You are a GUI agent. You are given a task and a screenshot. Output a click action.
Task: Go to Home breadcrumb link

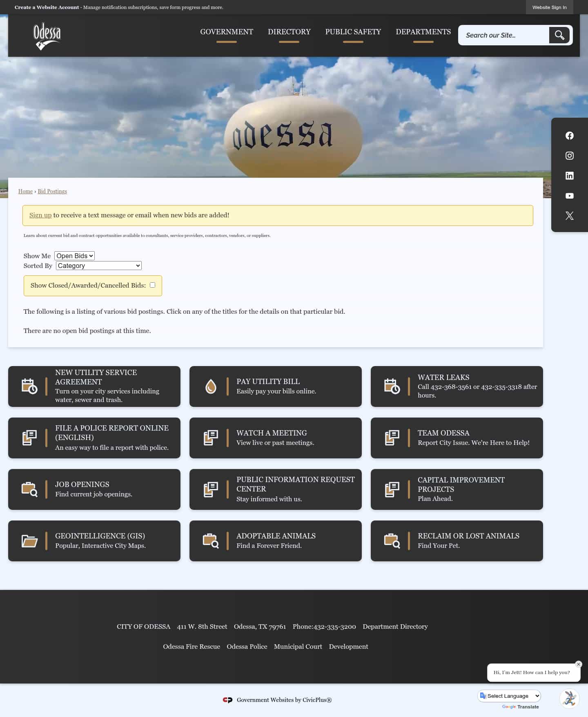point(25,191)
